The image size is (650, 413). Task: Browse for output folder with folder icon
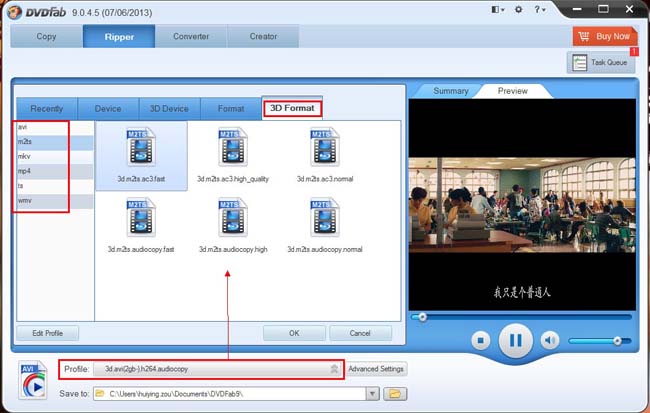coord(395,394)
